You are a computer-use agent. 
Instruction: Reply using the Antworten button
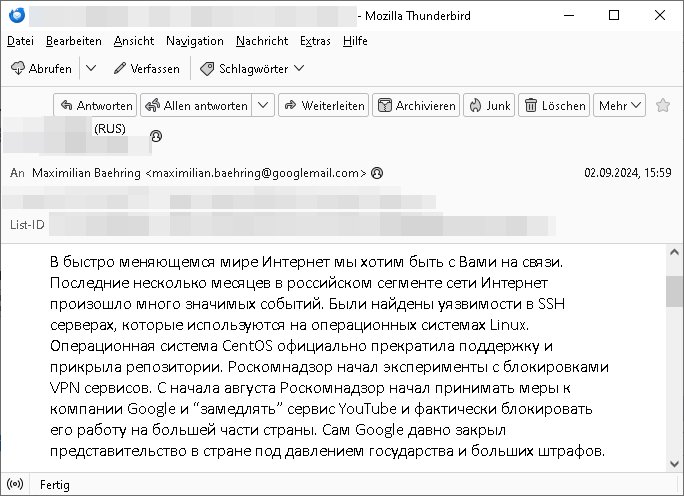tap(96, 105)
